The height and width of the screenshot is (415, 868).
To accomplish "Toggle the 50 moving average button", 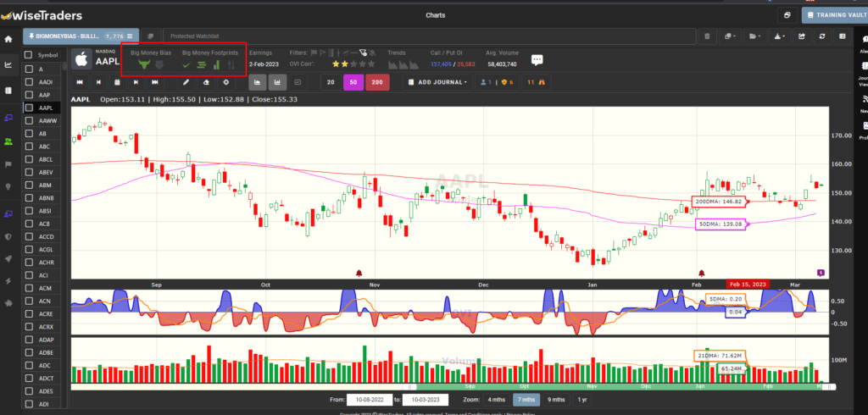I will pyautogui.click(x=353, y=82).
